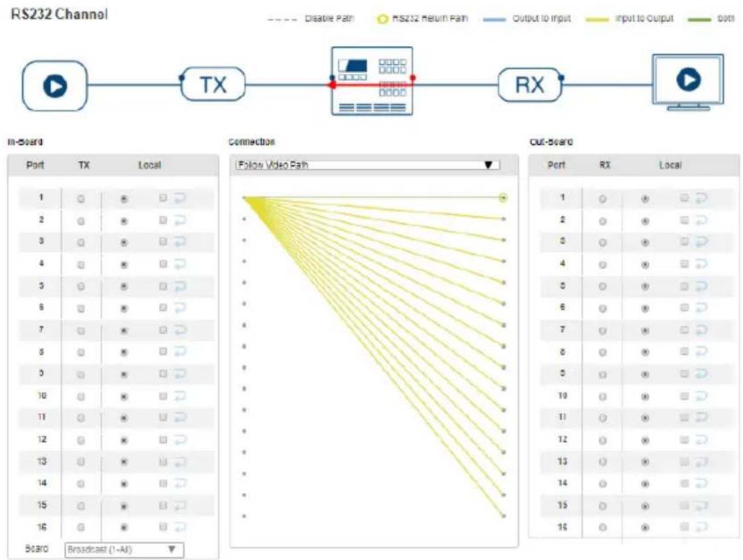Image resolution: width=743 pixels, height=560 pixels.
Task: Select Local radio for In-Board port 13
Action: tap(124, 462)
